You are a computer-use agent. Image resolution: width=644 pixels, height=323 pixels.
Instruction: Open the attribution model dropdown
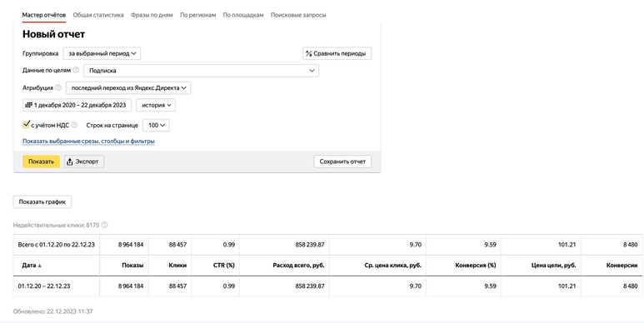tap(128, 88)
